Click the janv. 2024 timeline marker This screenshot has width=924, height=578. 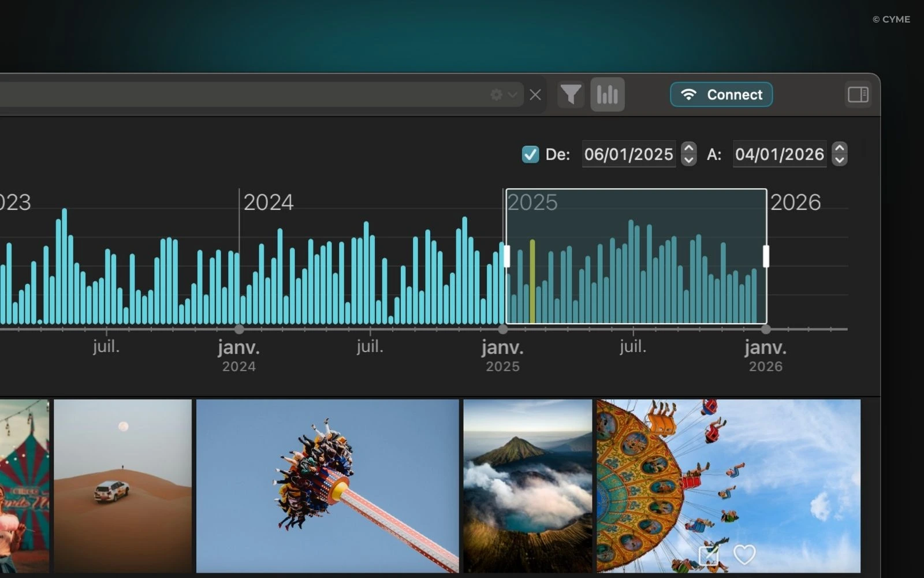(239, 329)
